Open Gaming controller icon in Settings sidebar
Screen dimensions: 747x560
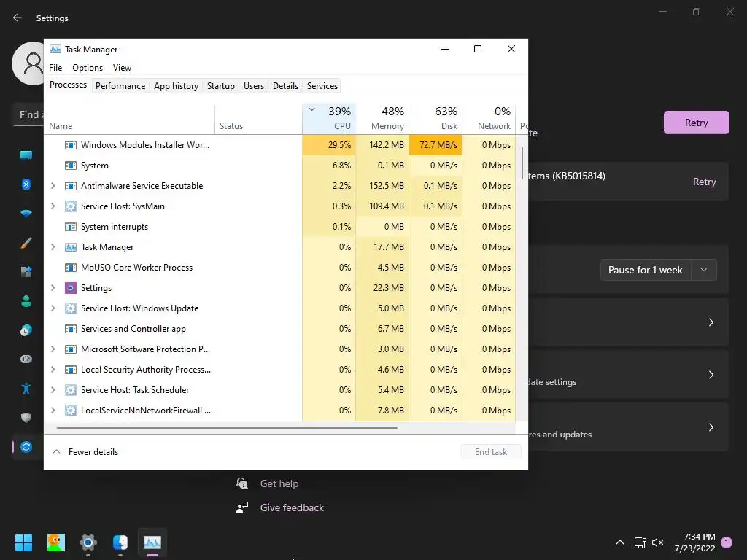26,359
